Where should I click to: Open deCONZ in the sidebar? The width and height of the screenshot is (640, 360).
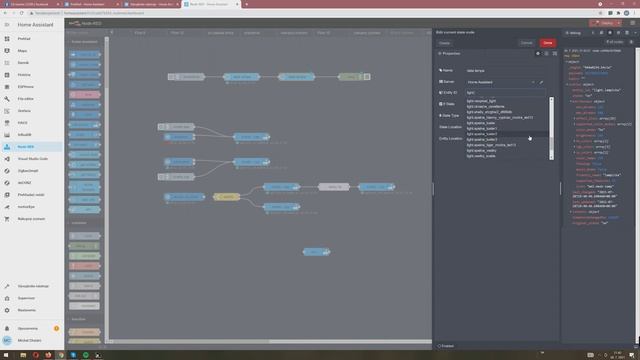(31, 183)
